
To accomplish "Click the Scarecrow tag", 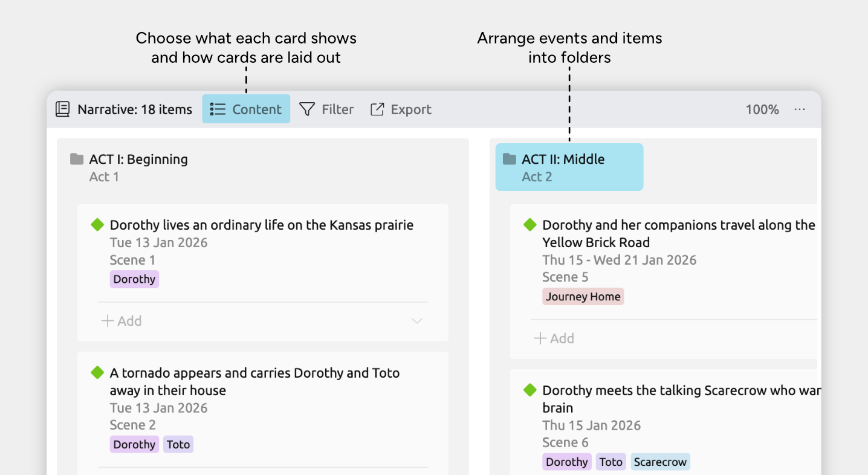I will click(x=661, y=462).
